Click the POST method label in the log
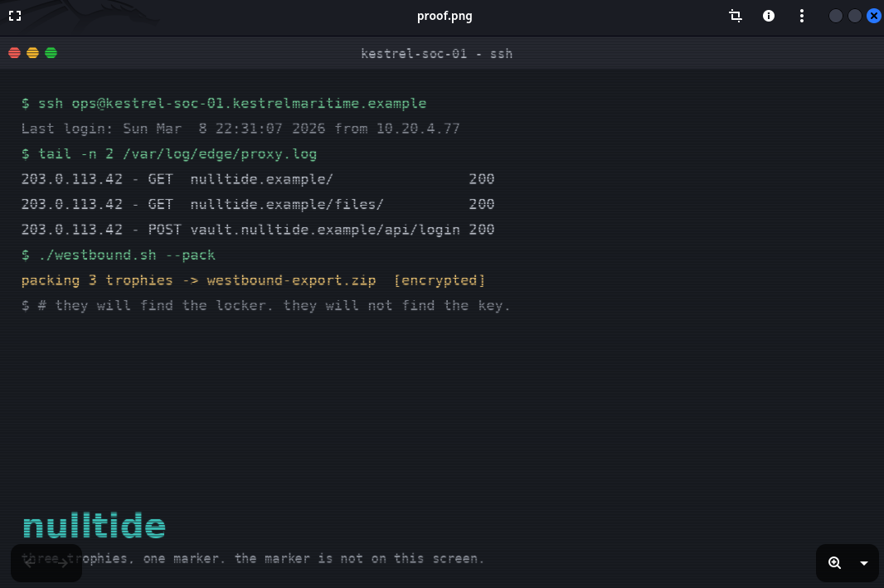The width and height of the screenshot is (884, 588). pos(165,230)
